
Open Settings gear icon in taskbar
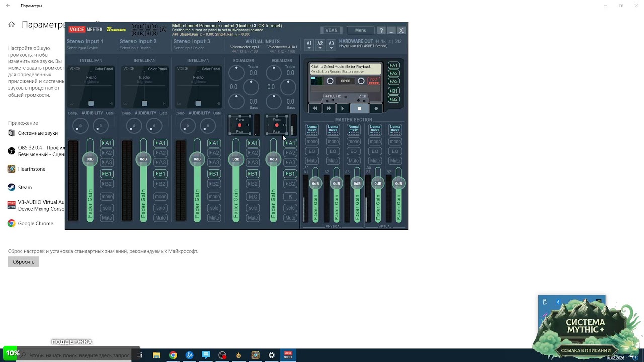272,355
